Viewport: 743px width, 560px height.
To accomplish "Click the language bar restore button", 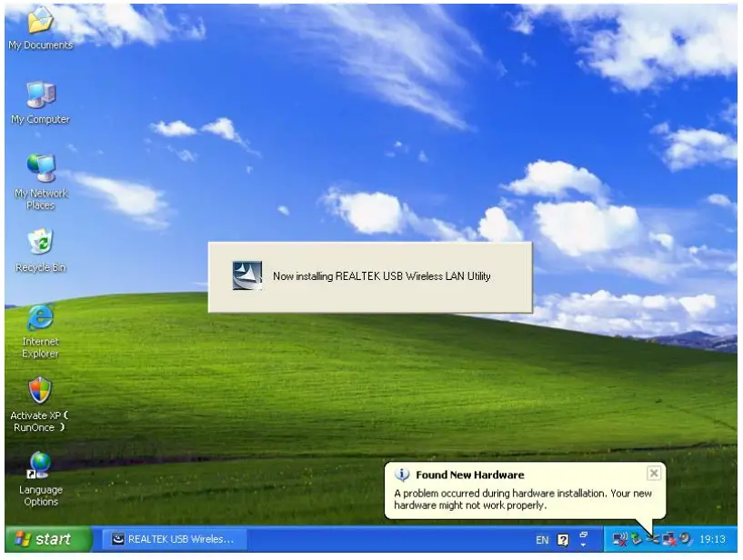I will [583, 534].
